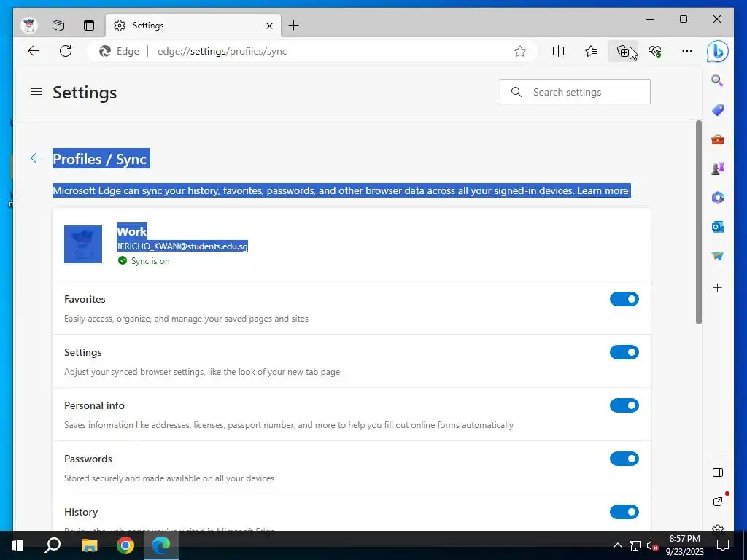Click the Profiles / Sync heading
Viewport: 747px width, 560px height.
[100, 158]
